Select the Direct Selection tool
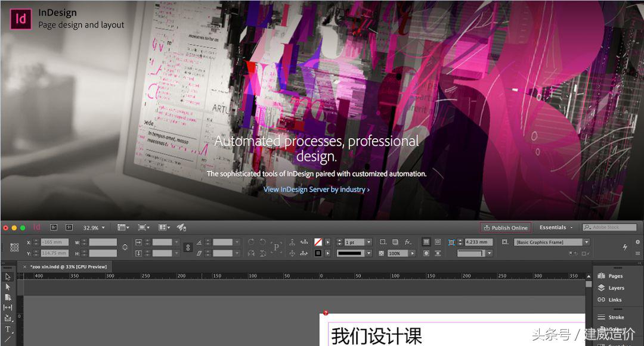The width and height of the screenshot is (644, 346). pyautogui.click(x=8, y=287)
